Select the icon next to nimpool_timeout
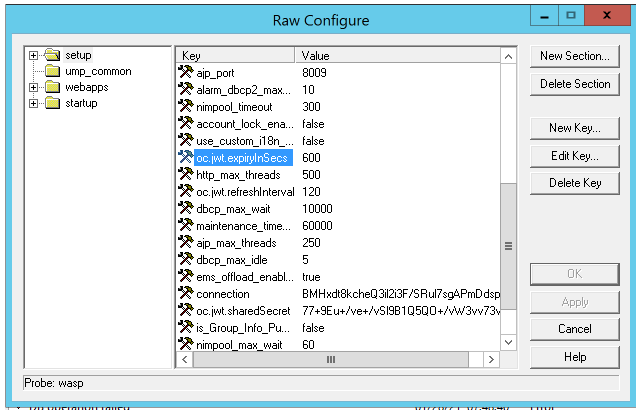 (185, 107)
